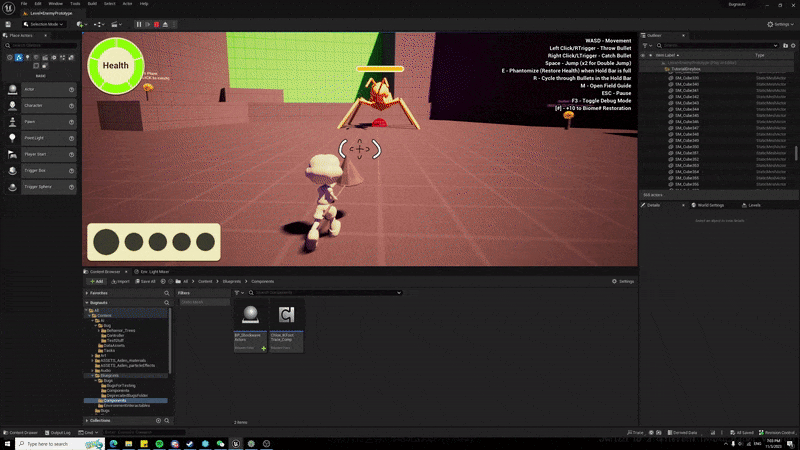Image resolution: width=800 pixels, height=450 pixels.
Task: Close the Place Actors panel tab
Action: click(45, 36)
